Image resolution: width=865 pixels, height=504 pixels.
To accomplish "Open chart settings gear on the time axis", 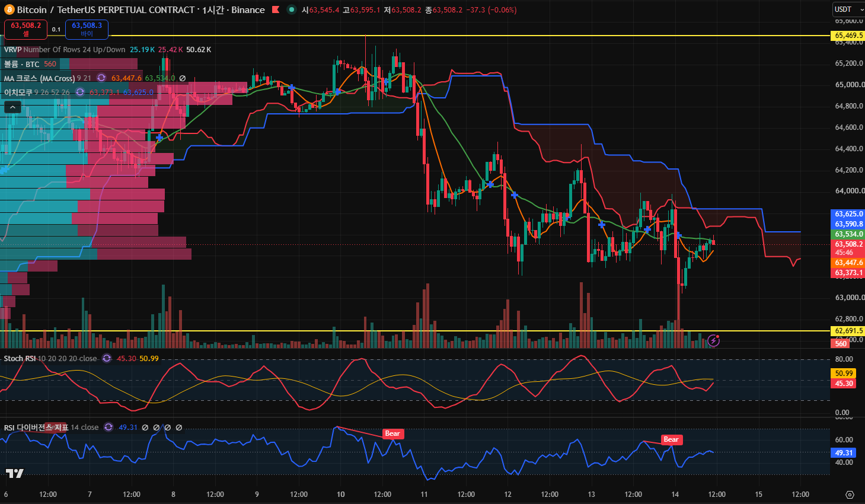I will coord(850,495).
